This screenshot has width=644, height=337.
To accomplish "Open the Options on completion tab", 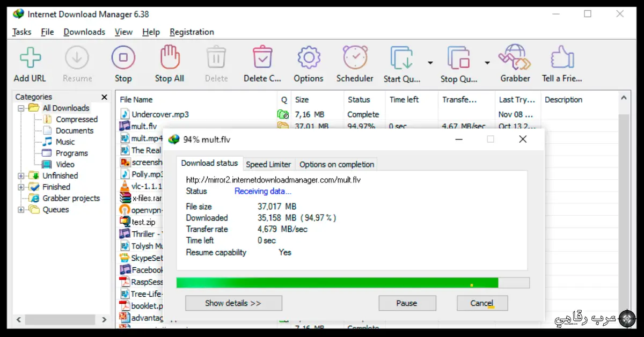I will point(336,164).
